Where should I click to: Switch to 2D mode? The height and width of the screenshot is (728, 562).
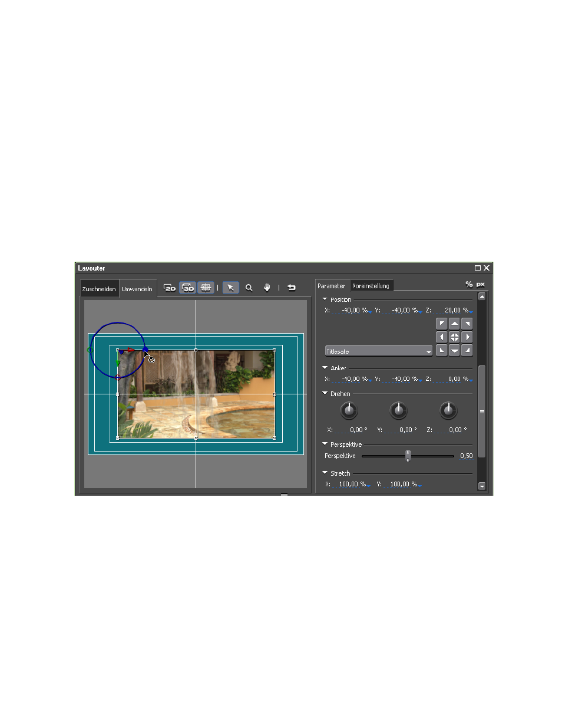tap(170, 288)
